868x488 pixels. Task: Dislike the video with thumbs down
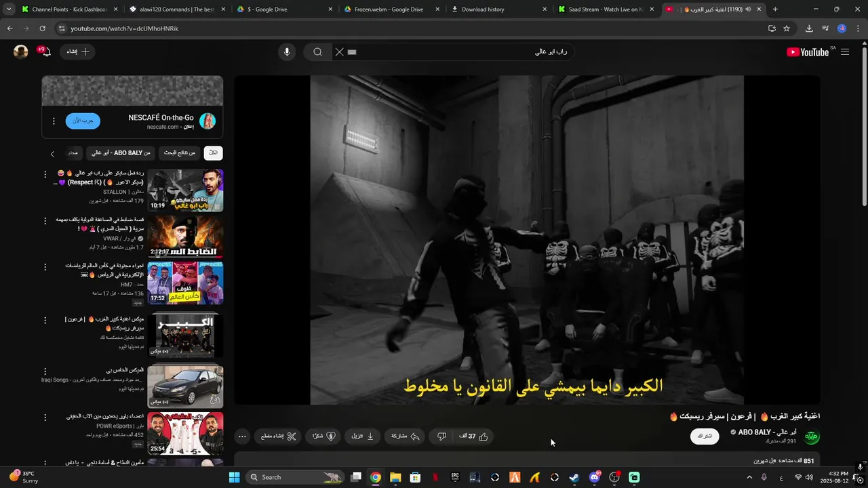click(x=441, y=436)
